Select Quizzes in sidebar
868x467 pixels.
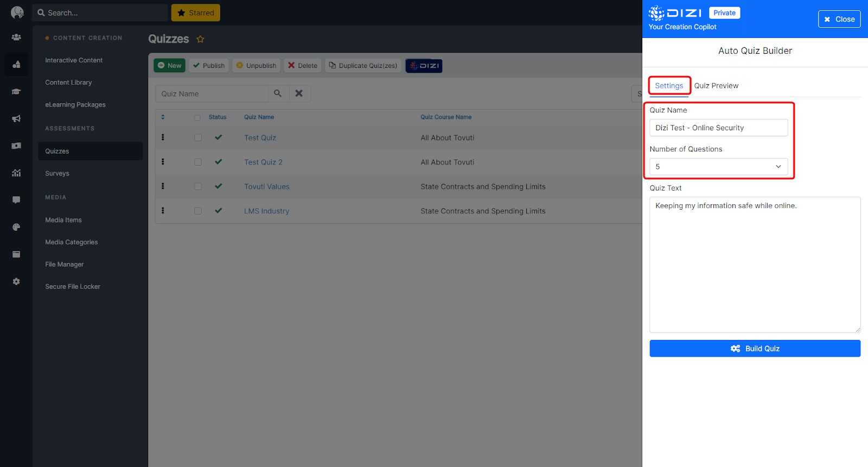pyautogui.click(x=90, y=151)
